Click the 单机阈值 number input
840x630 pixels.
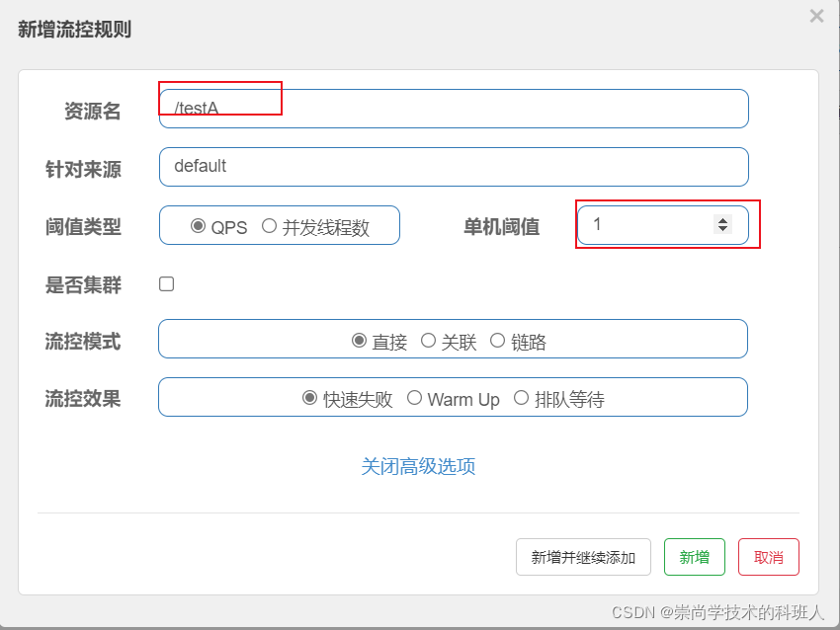pyautogui.click(x=663, y=225)
